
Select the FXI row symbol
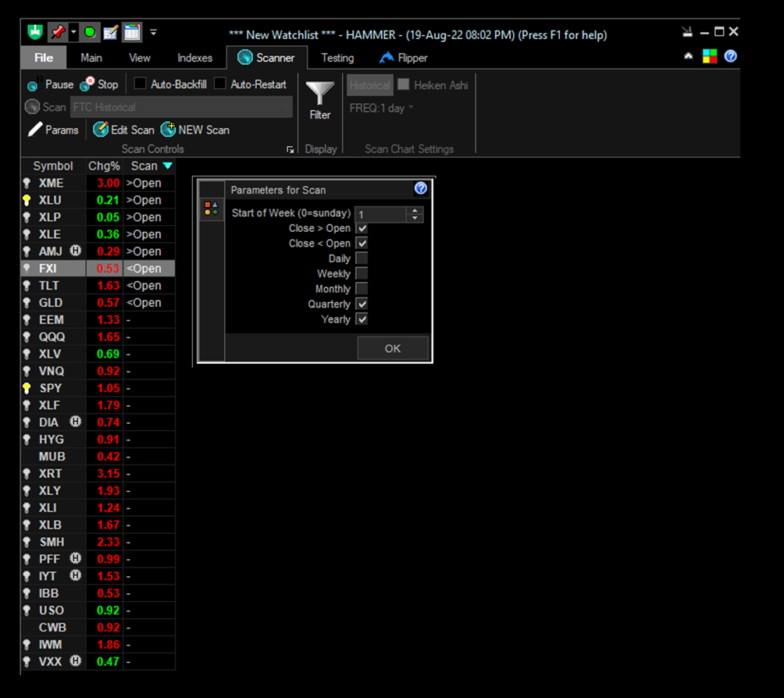48,269
